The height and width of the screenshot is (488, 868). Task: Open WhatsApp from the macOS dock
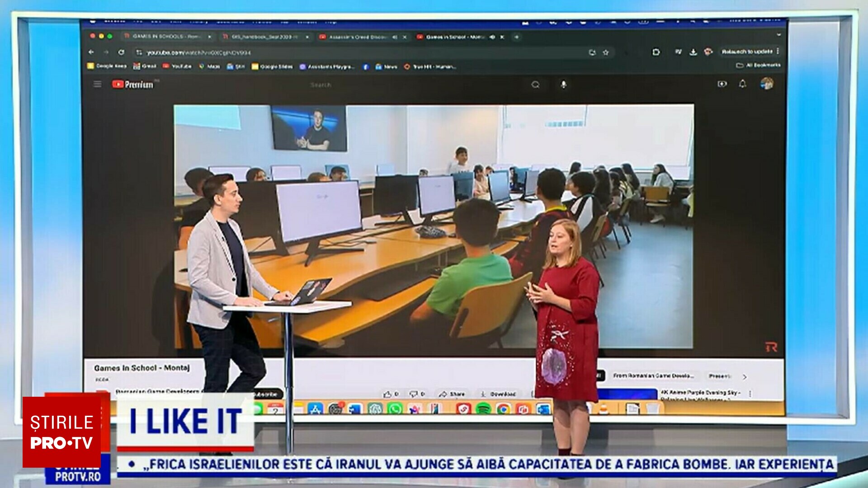pyautogui.click(x=395, y=409)
